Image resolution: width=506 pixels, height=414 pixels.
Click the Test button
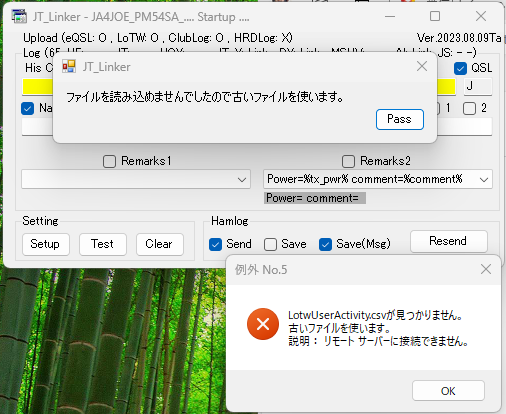(103, 244)
